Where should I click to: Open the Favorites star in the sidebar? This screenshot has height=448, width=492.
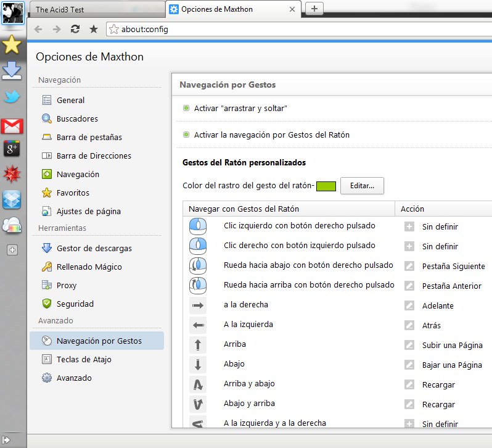[x=12, y=44]
